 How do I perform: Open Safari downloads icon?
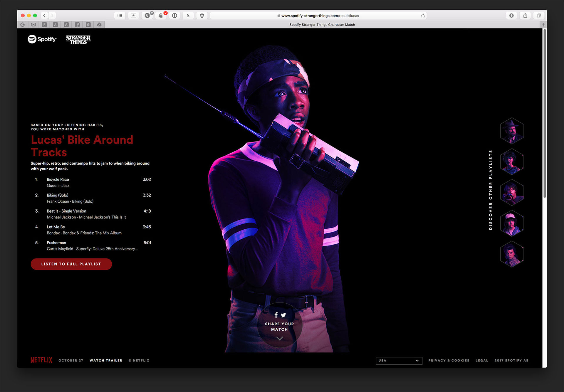tap(511, 16)
